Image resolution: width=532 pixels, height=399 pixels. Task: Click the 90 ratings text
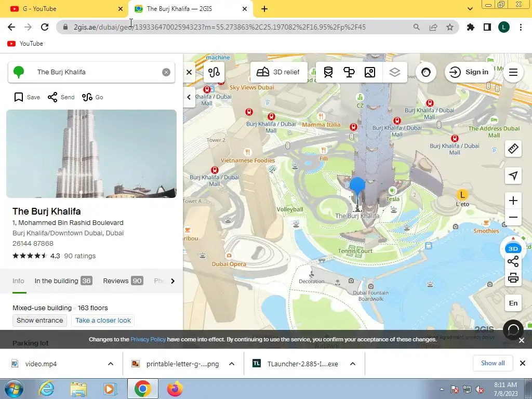click(79, 256)
